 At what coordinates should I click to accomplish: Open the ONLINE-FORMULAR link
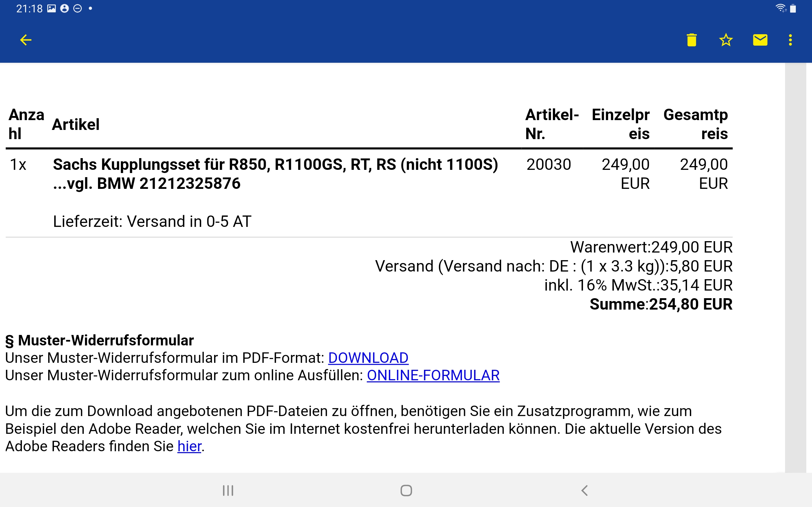coord(433,375)
